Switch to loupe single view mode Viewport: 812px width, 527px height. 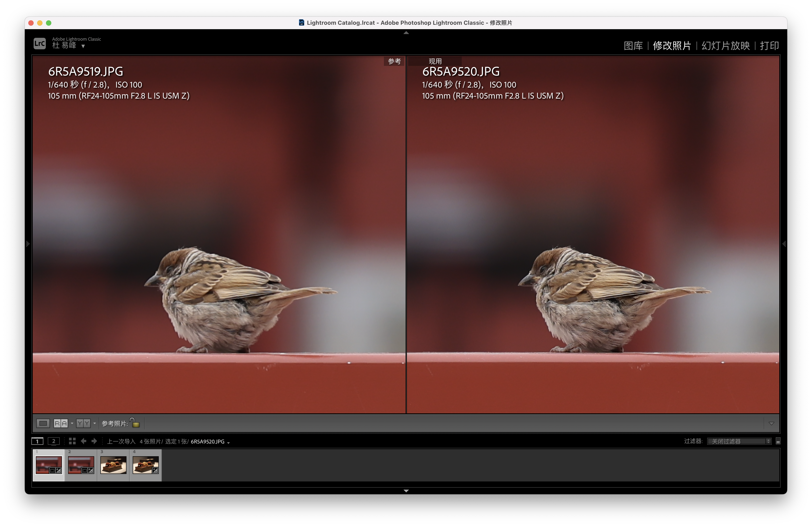(x=43, y=423)
